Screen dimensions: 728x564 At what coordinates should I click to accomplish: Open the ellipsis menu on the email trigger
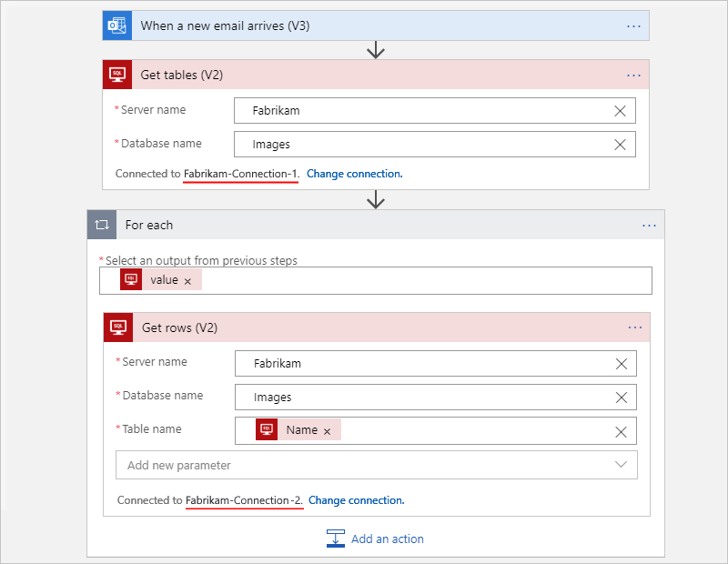(x=634, y=25)
